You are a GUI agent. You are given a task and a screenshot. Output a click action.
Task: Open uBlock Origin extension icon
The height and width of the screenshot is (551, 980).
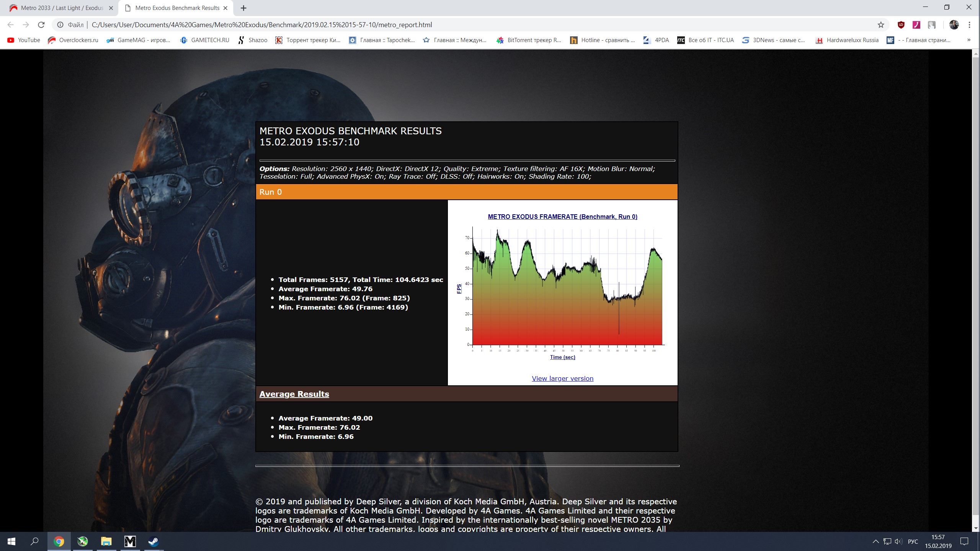(x=901, y=25)
